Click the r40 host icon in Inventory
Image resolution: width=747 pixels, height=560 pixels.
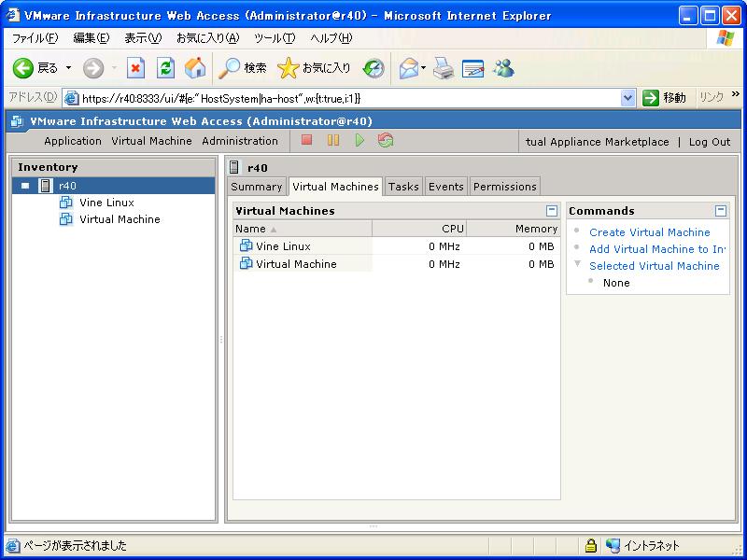coord(45,186)
